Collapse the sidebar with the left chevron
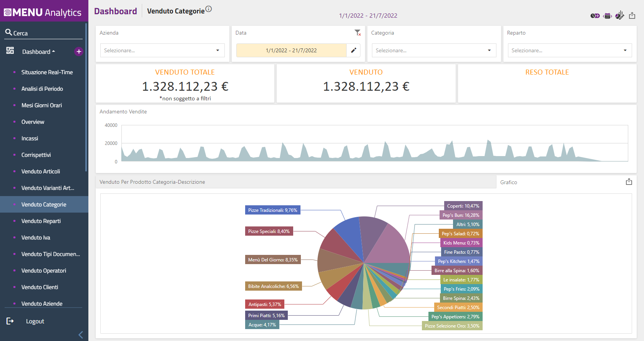 coord(81,335)
